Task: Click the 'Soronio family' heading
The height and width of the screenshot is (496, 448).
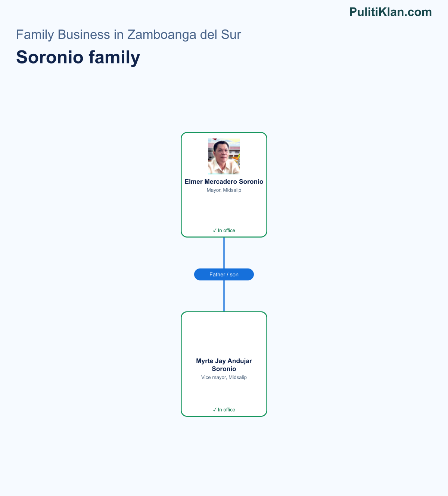Action: pyautogui.click(x=78, y=57)
